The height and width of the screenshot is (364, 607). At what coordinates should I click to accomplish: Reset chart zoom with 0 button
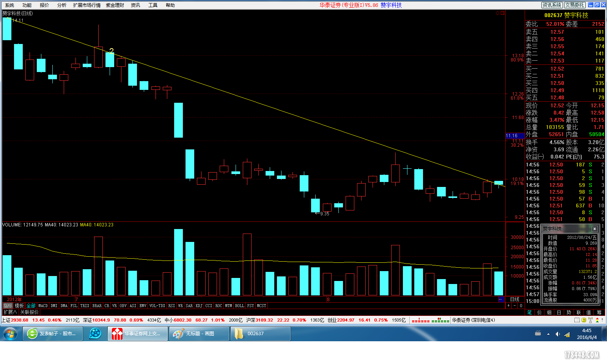point(521,306)
